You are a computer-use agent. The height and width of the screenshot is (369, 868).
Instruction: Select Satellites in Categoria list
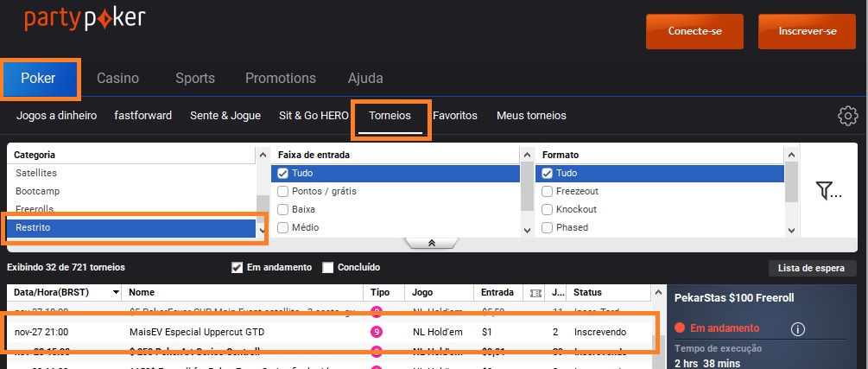(131, 174)
